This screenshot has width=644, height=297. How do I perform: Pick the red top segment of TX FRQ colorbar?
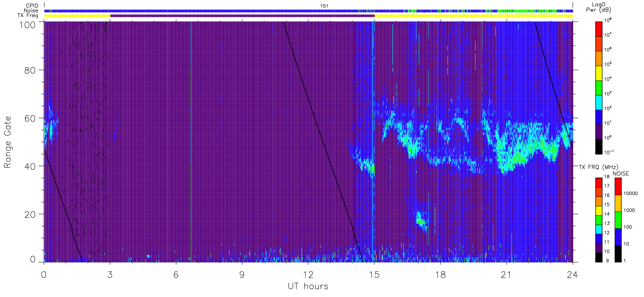[599, 183]
